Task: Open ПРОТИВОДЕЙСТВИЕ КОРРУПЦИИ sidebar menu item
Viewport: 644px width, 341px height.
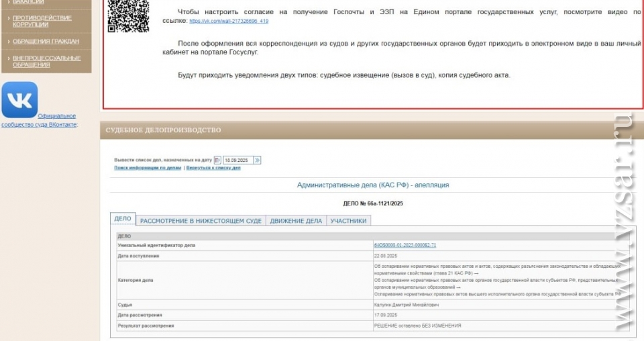Action: 42,21
